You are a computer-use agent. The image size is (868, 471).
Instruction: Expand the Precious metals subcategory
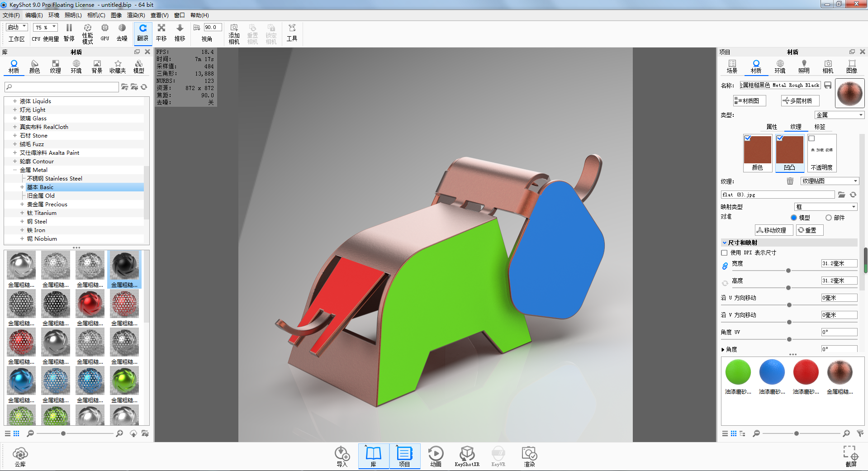click(x=22, y=205)
